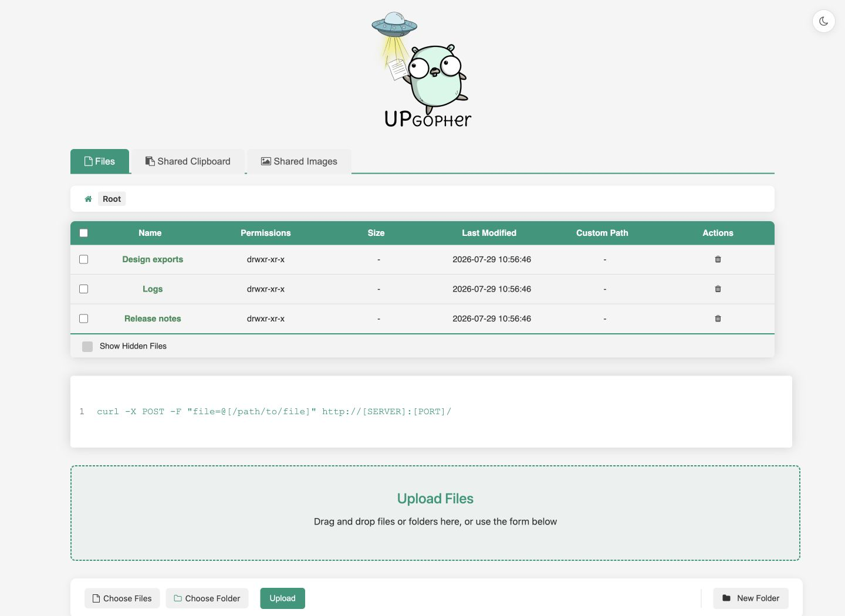Viewport: 845px width, 616px height.
Task: Click the Choose Files button
Action: [x=122, y=598]
